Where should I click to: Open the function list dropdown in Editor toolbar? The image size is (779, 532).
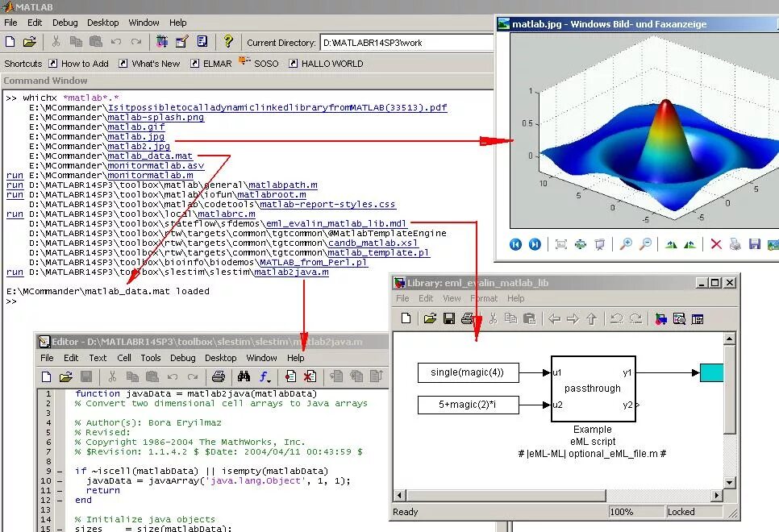pyautogui.click(x=265, y=377)
